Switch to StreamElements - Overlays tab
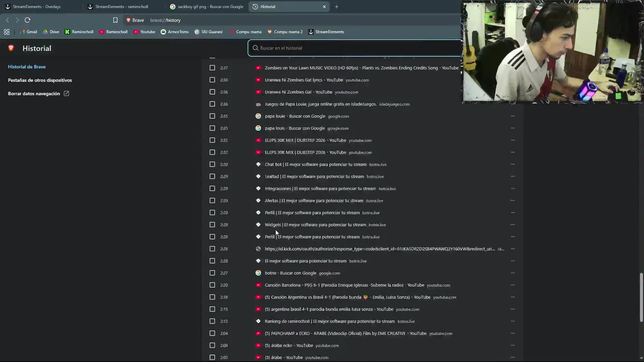 pos(41,7)
